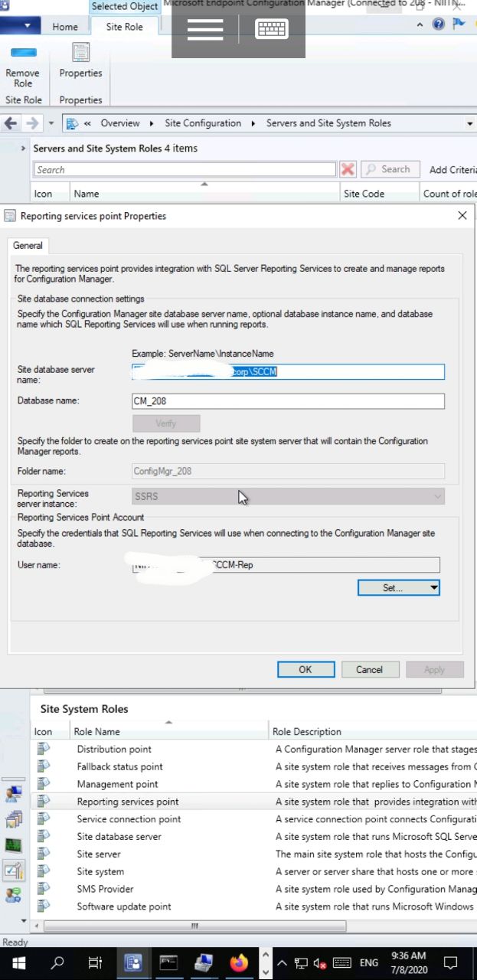The image size is (477, 980).
Task: Open taskbar search magnifier
Action: coord(57,962)
